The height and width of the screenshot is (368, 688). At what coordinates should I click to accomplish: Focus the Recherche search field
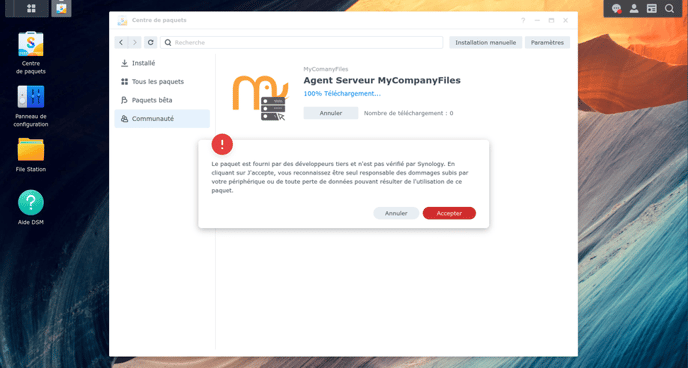click(x=301, y=43)
